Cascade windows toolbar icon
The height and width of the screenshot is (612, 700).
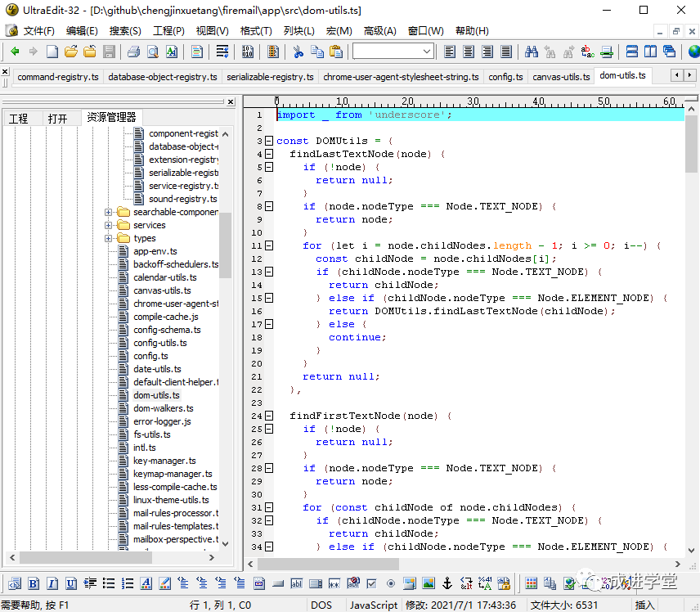[x=669, y=52]
